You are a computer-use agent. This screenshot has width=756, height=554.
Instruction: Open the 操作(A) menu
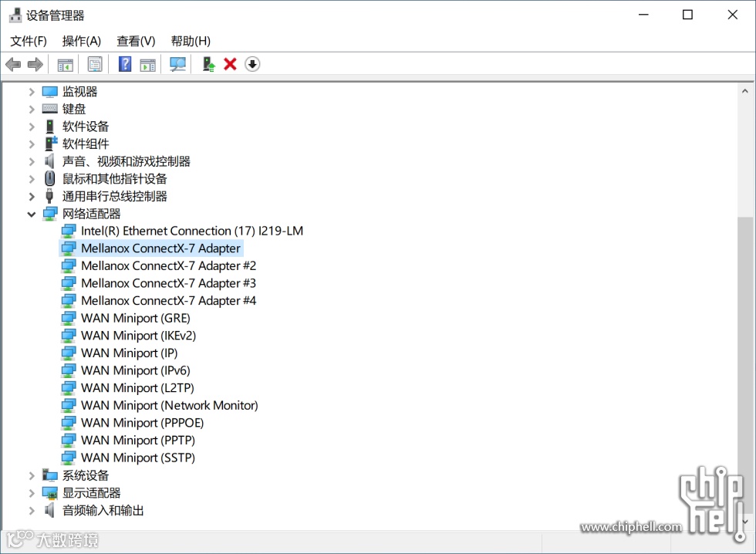point(82,41)
